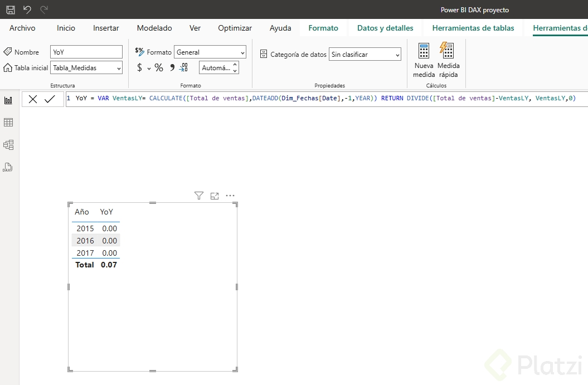This screenshot has height=385, width=588.
Task: Commit the formula with checkmark
Action: coord(50,99)
